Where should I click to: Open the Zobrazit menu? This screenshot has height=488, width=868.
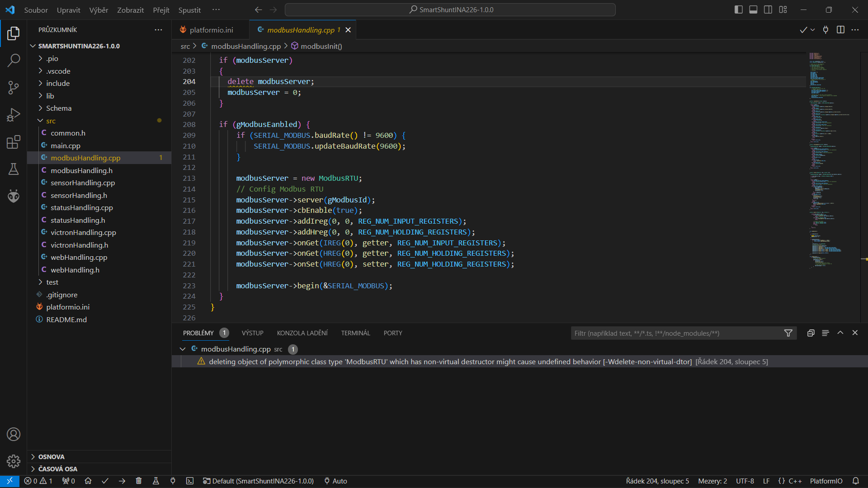pos(130,10)
